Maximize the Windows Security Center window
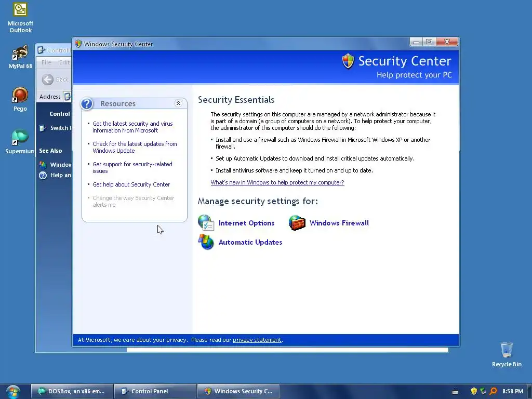Screen dimensions: 532x399 (429, 42)
